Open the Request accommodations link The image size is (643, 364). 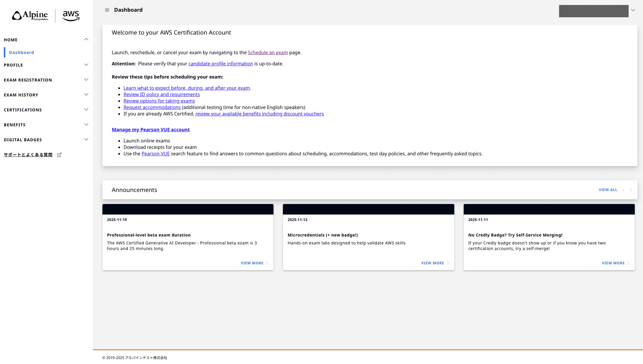point(152,107)
